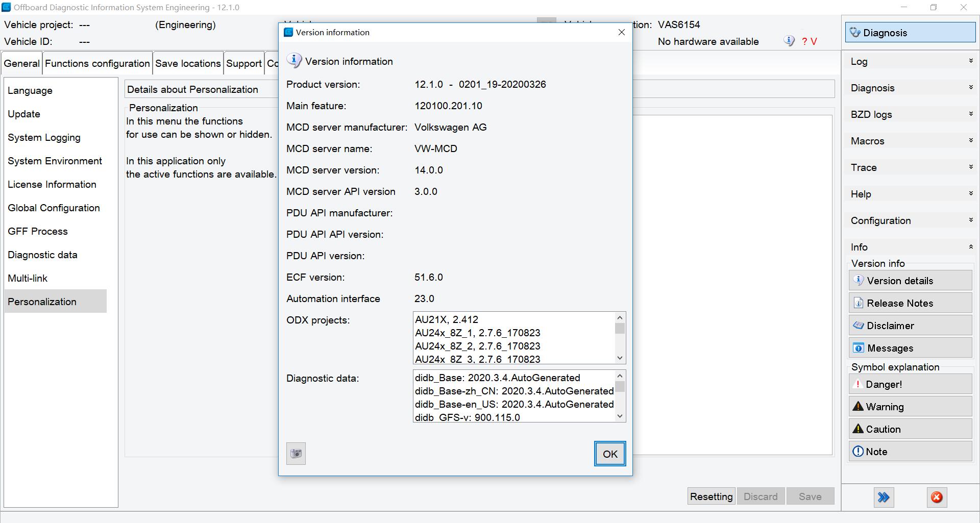Select Diagnostic data in the left list
The width and height of the screenshot is (980, 523).
[55, 255]
